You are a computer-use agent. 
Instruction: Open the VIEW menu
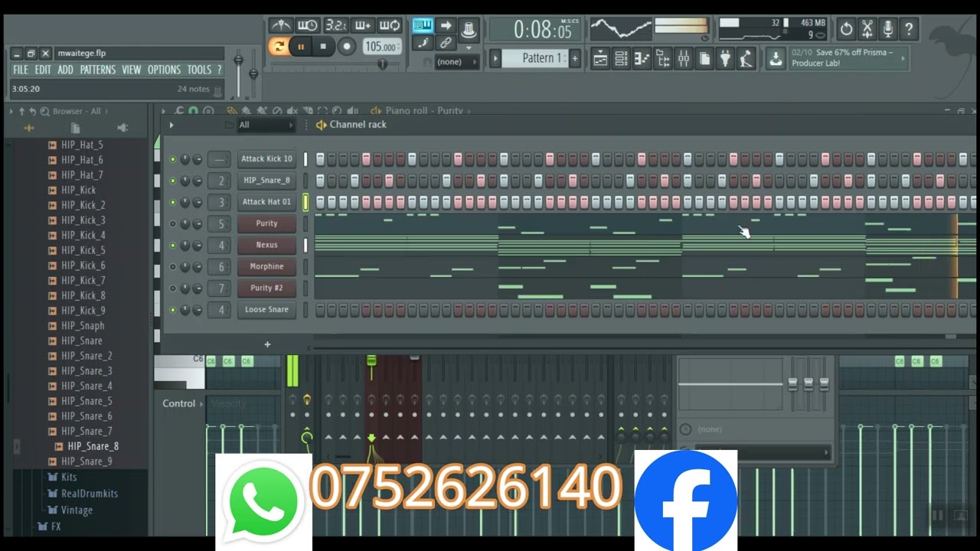(x=132, y=70)
